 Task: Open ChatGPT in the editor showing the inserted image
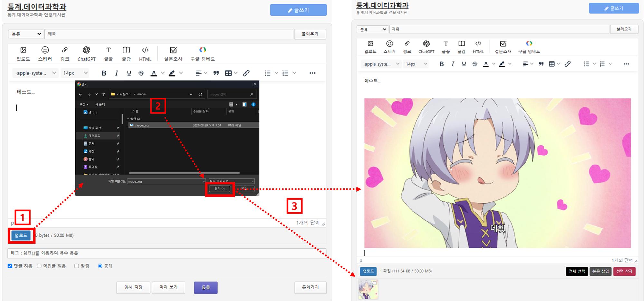tap(426, 47)
